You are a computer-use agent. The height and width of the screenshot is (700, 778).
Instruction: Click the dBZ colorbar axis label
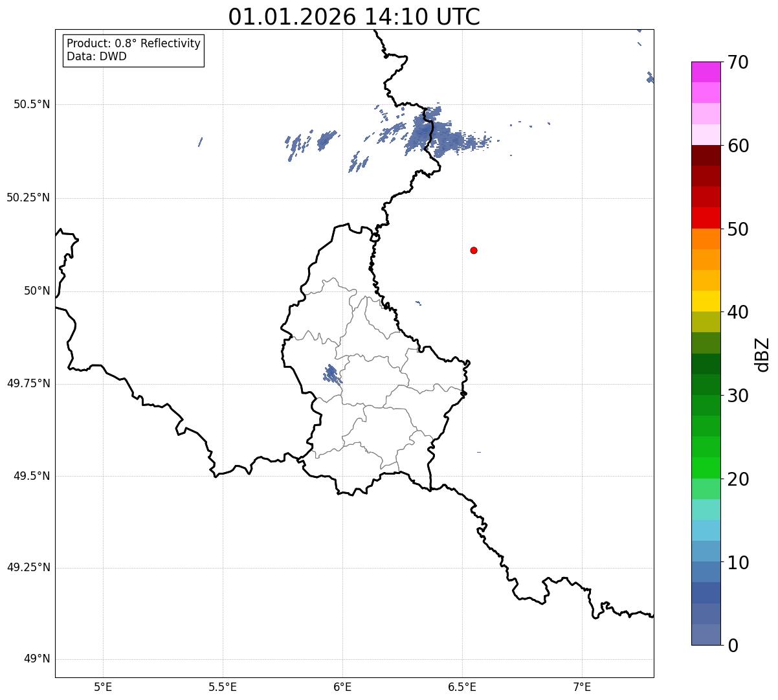(762, 354)
